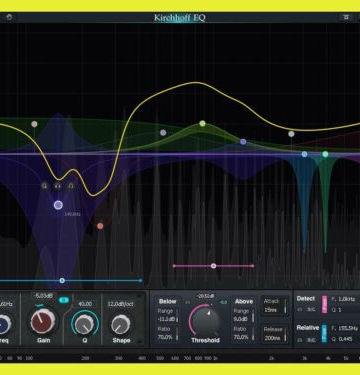Select the green notch band node

pos(325,154)
